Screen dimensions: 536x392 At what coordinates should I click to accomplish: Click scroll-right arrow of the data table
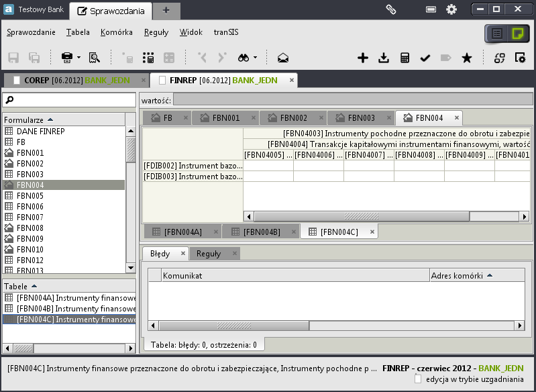click(x=525, y=216)
